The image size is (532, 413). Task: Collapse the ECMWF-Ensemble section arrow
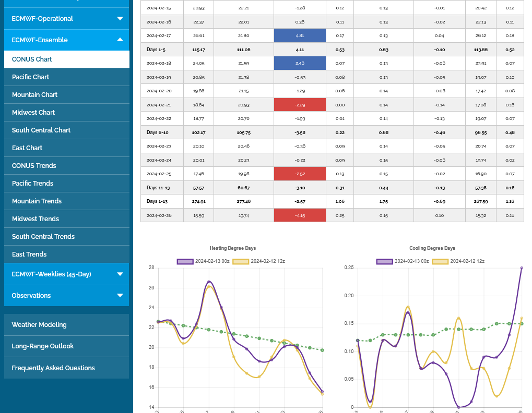(120, 40)
